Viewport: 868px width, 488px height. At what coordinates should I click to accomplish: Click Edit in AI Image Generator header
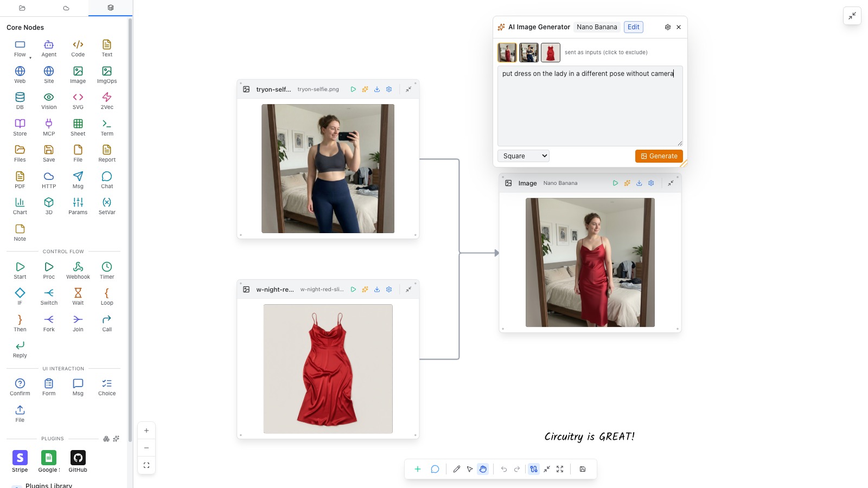(634, 27)
